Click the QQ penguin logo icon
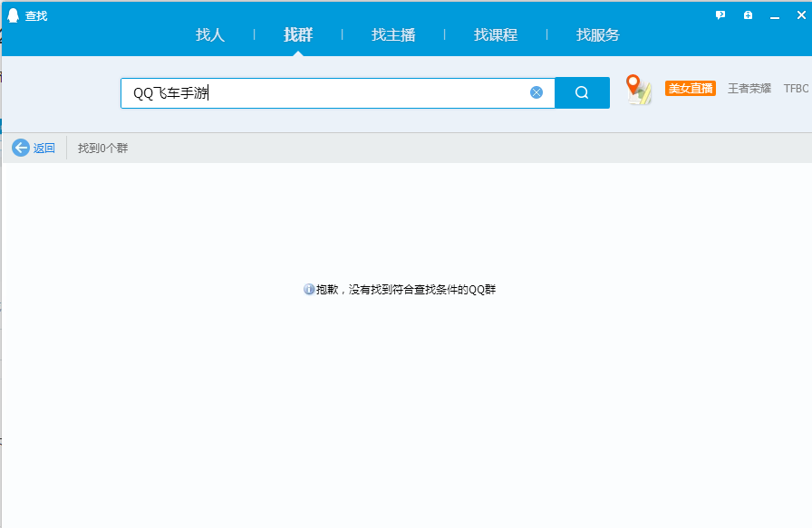The height and width of the screenshot is (528, 812). [14, 15]
